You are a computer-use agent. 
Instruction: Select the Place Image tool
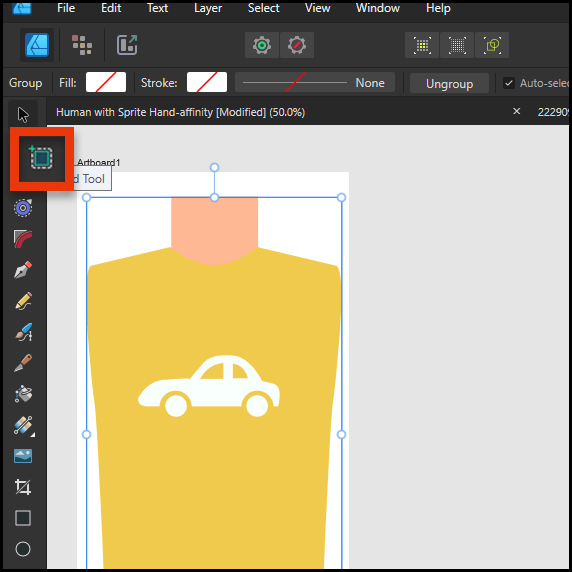point(23,456)
